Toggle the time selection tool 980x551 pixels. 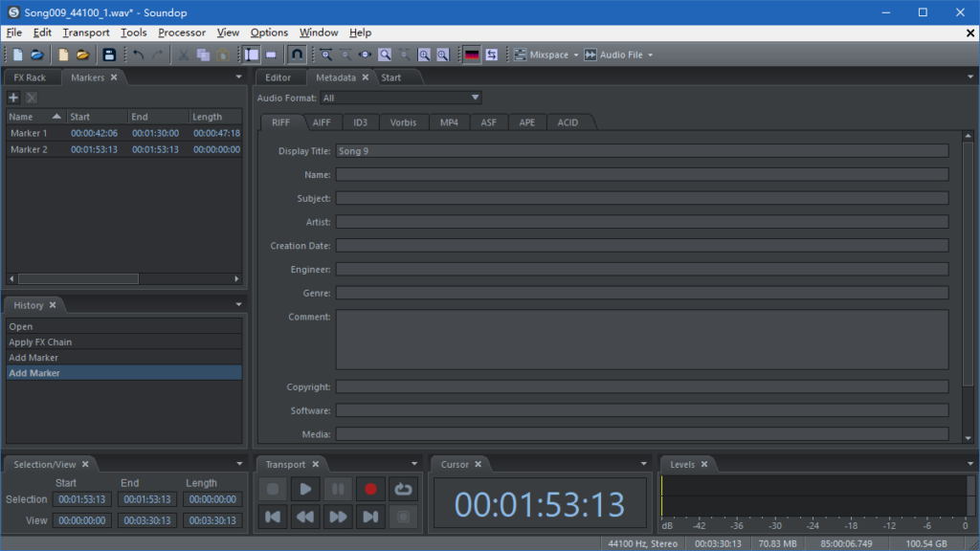pos(251,55)
